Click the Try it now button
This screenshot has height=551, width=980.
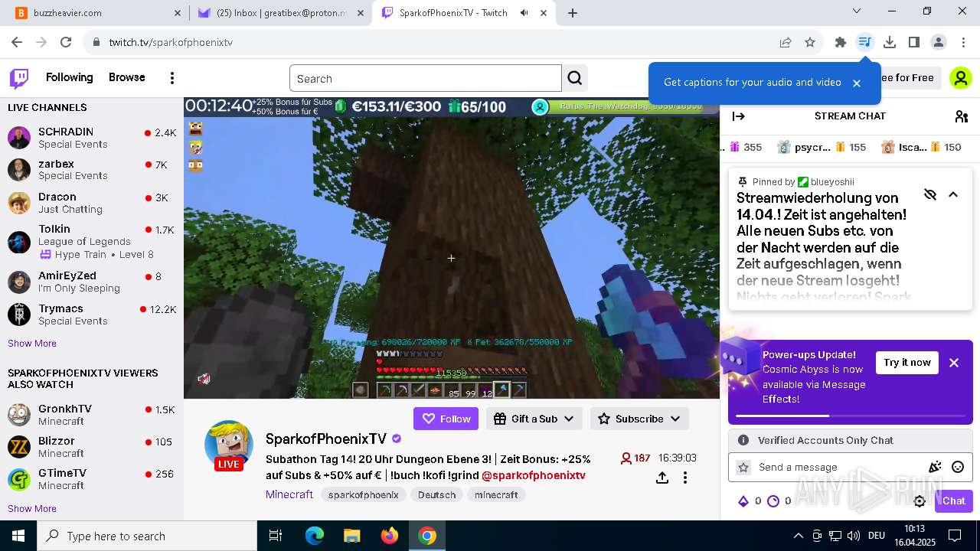pos(907,363)
